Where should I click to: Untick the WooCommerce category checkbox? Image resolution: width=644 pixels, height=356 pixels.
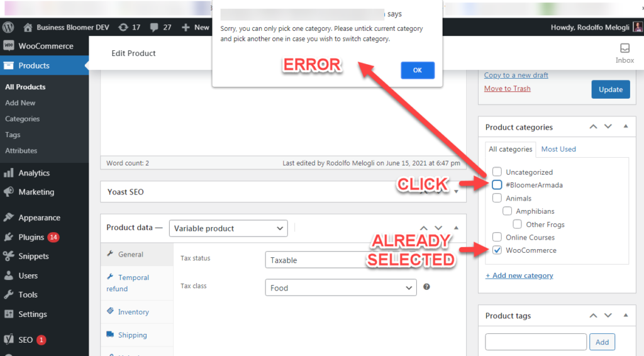click(497, 250)
